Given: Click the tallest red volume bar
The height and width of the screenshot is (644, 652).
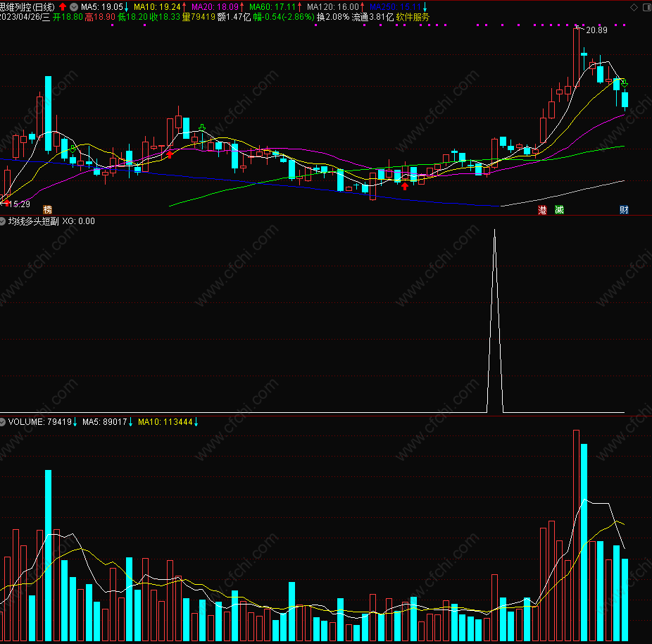Looking at the screenshot, I should (576, 535).
